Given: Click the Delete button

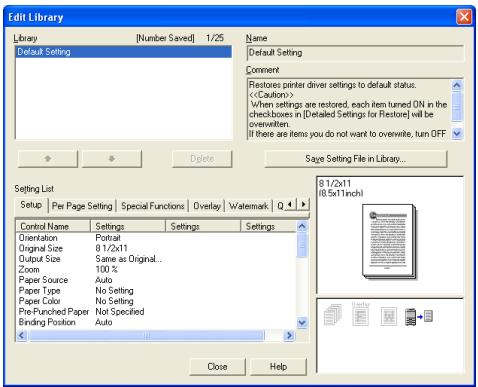Looking at the screenshot, I should tap(202, 159).
